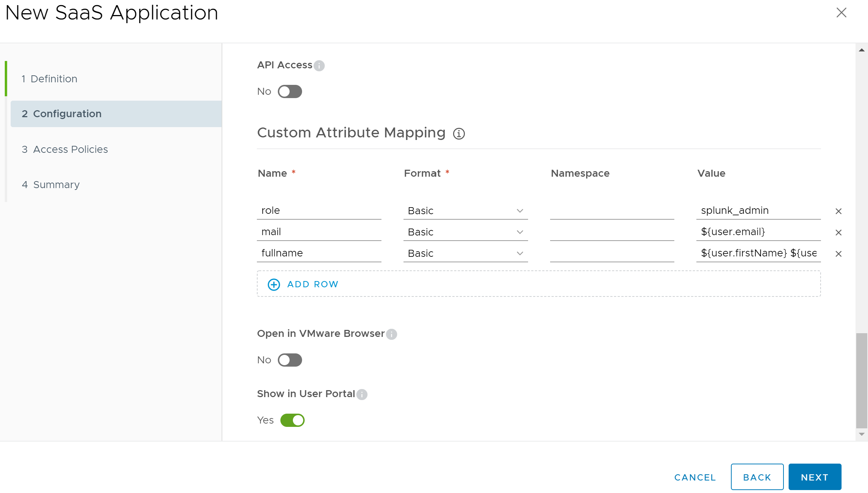The width and height of the screenshot is (868, 493).
Task: Expand the Format dropdown for mail
Action: pos(465,232)
